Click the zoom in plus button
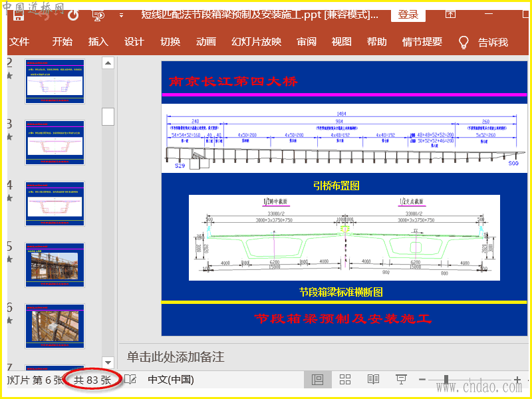This screenshot has width=532, height=399. click(517, 380)
